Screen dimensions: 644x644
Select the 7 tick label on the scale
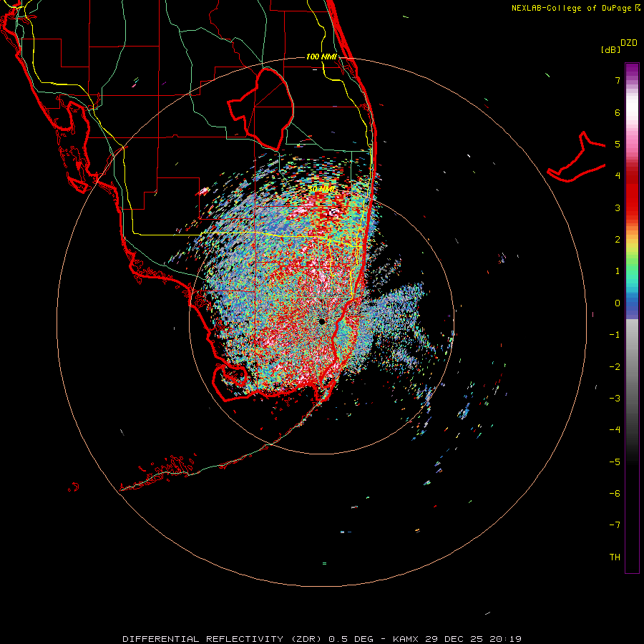click(618, 80)
